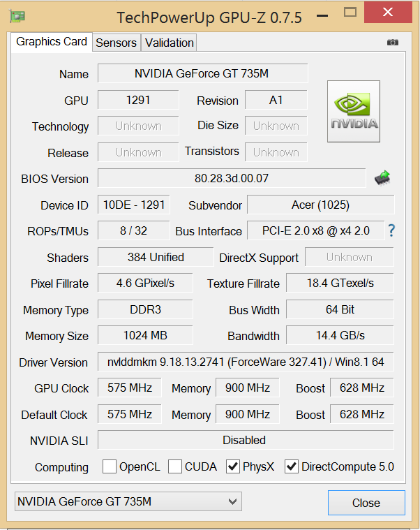Click the GPU value 1291

pos(138,100)
